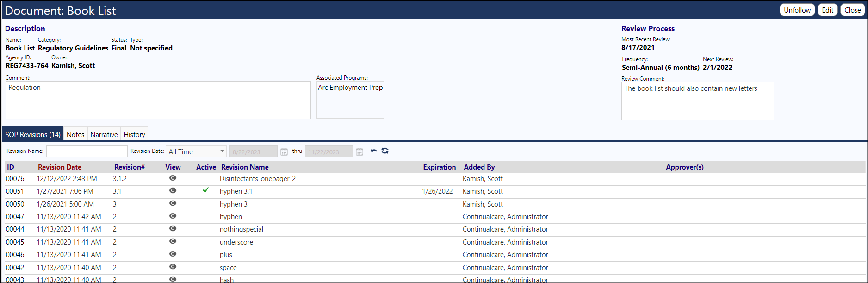Click expiration date 1/26/2022

(437, 191)
